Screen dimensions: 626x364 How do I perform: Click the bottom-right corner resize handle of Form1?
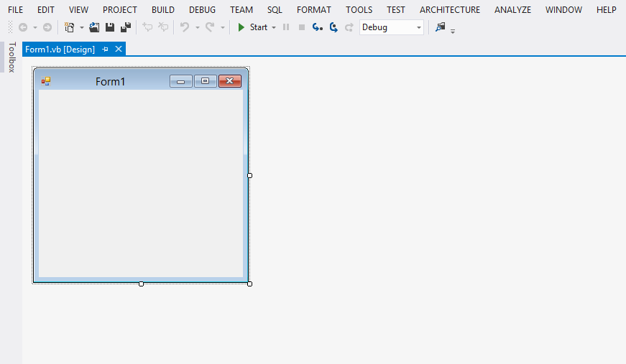(x=250, y=284)
